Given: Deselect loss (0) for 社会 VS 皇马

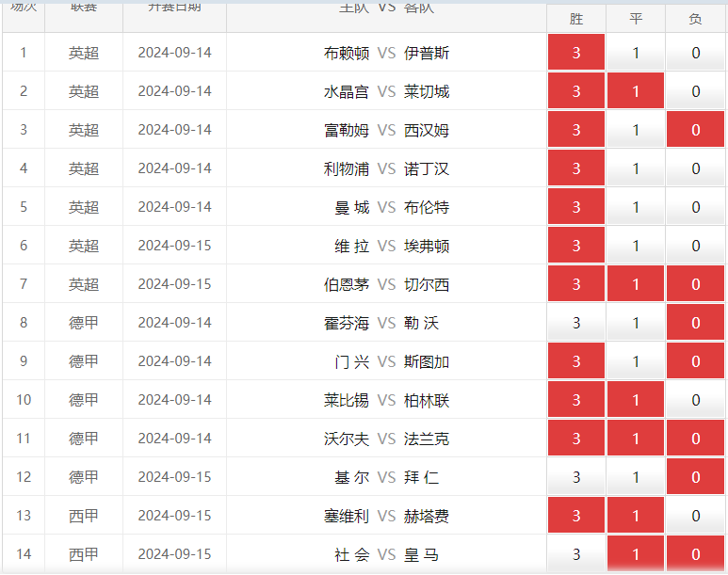Looking at the screenshot, I should coord(695,552).
